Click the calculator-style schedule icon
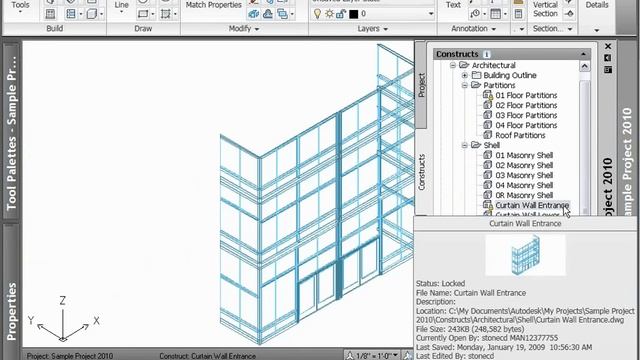 point(518,14)
